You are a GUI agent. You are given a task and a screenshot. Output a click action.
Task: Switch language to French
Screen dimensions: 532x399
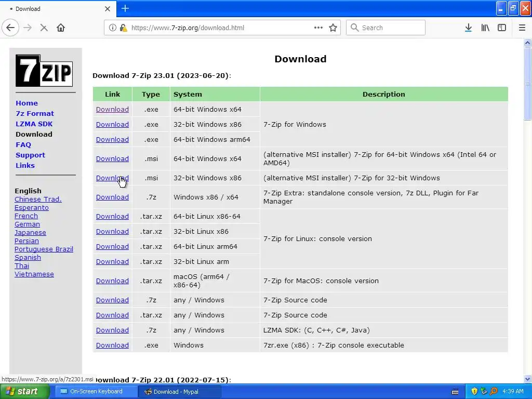coord(26,216)
